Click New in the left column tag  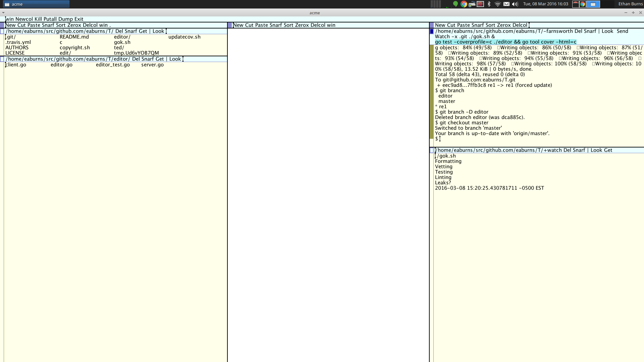pos(10,25)
